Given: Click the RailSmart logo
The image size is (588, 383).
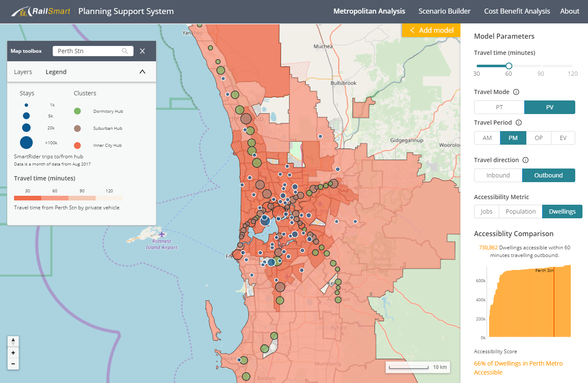Looking at the screenshot, I should [41, 11].
